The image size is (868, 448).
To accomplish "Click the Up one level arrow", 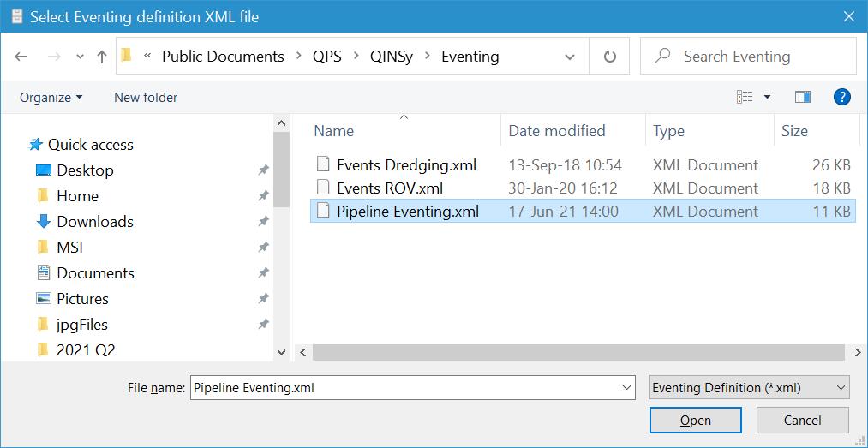I will pos(102,57).
